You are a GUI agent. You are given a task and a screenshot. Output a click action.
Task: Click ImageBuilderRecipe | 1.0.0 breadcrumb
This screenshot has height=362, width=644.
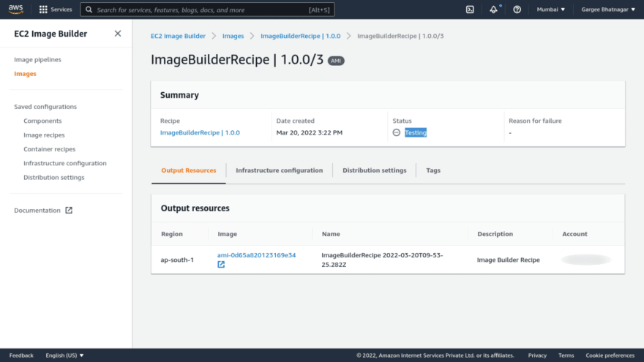pyautogui.click(x=300, y=36)
